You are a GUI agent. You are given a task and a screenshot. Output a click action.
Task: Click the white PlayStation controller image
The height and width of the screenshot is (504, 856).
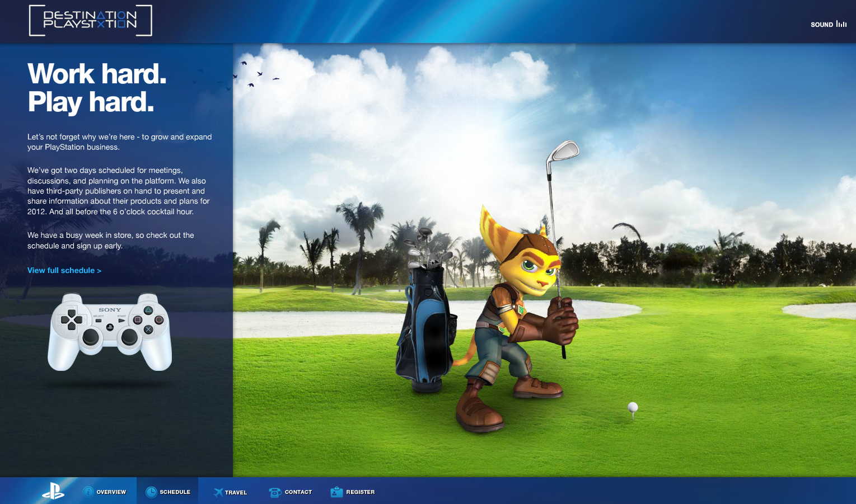(x=110, y=332)
